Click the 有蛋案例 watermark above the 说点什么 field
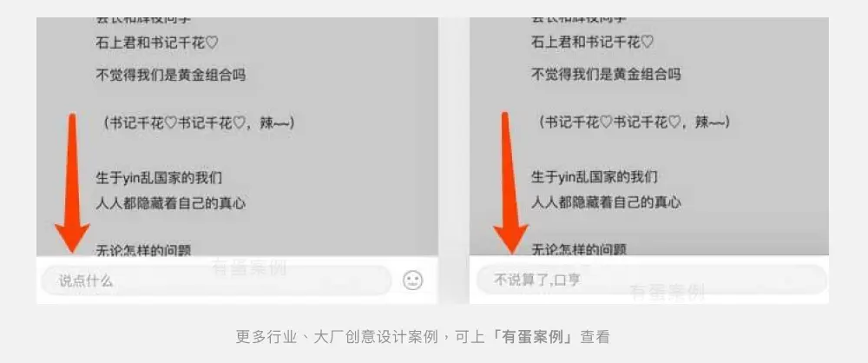Screen dimensions: 868x363 click(249, 268)
